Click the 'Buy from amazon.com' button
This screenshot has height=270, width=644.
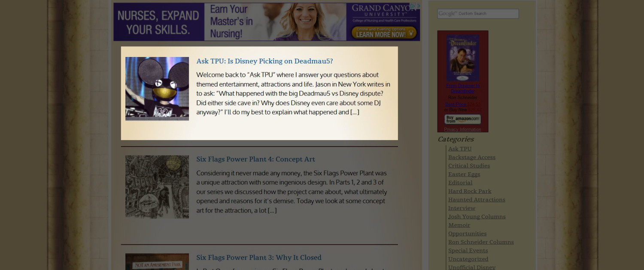(463, 119)
